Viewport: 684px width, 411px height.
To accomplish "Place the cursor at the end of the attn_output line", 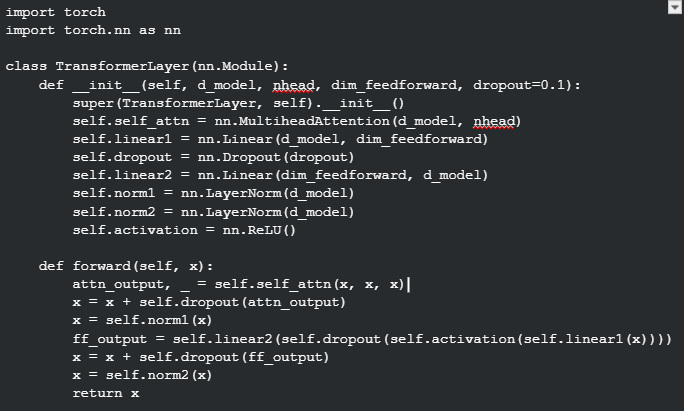I will [x=407, y=284].
